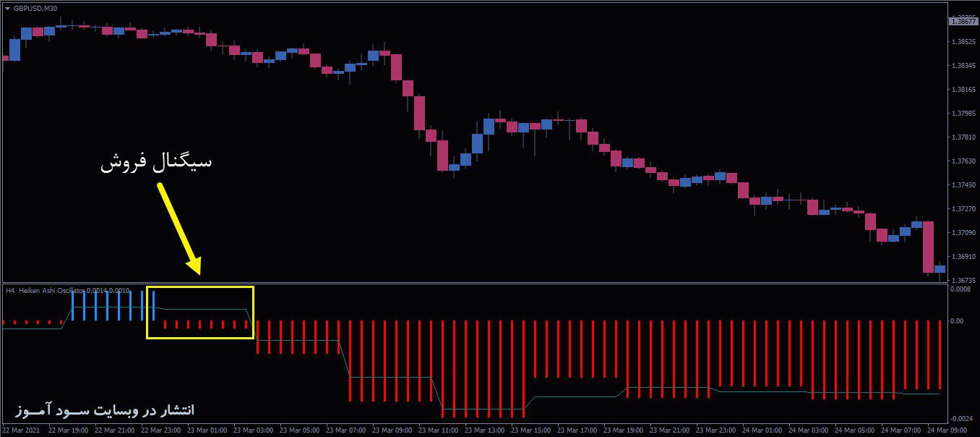Click oscillator scale value 0.00
This screenshot has height=437, width=980.
tap(958, 321)
